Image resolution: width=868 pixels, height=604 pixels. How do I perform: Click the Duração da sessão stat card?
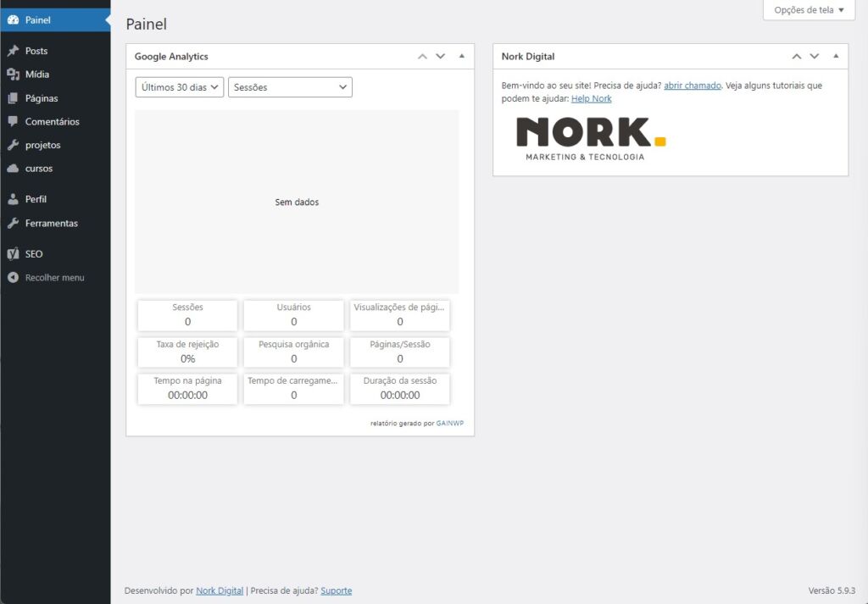click(x=400, y=389)
